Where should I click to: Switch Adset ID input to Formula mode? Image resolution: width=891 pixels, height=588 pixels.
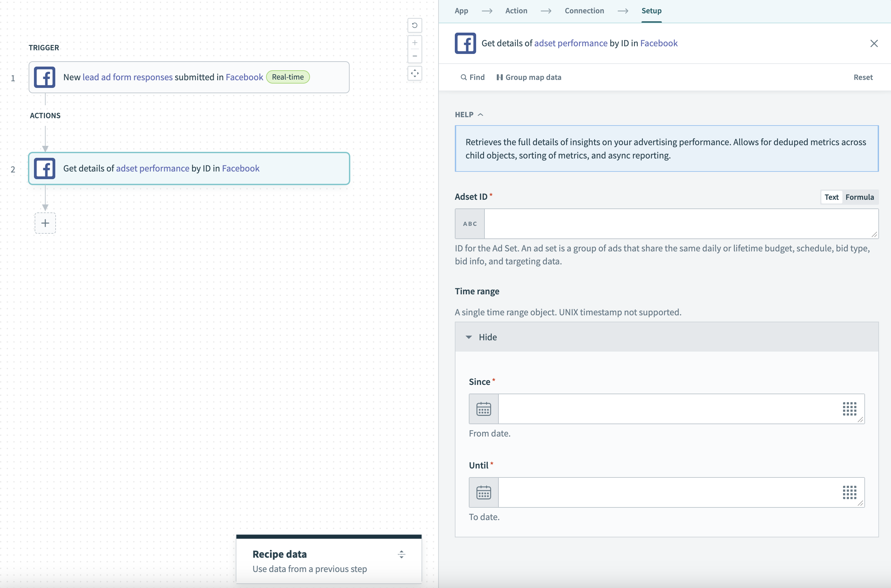[x=860, y=197]
